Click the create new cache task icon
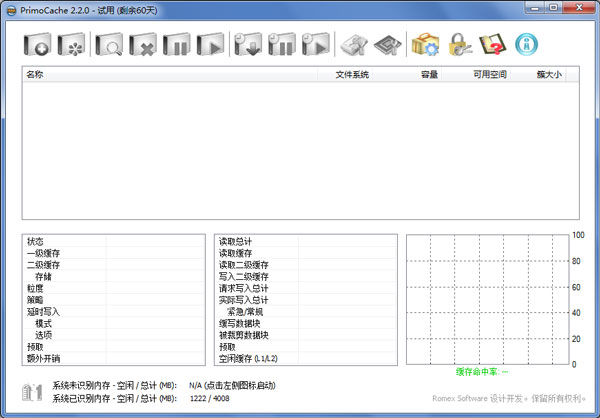The image size is (600, 418). pos(37,44)
